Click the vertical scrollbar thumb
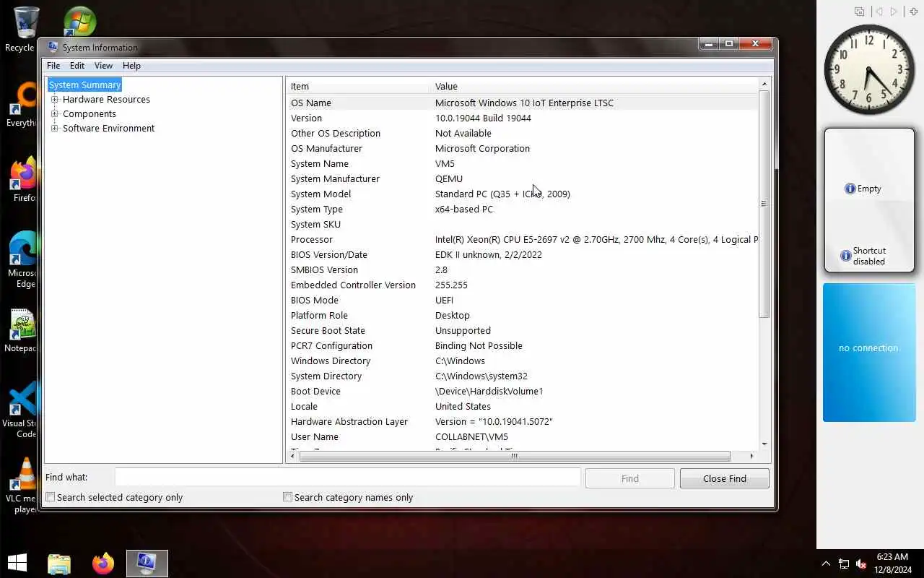 (764, 204)
